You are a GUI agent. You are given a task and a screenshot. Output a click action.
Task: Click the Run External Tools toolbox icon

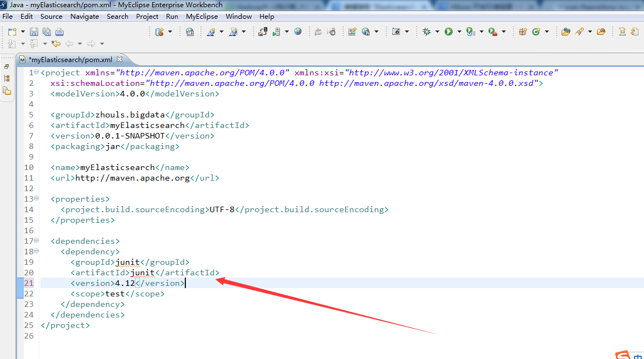[493, 32]
